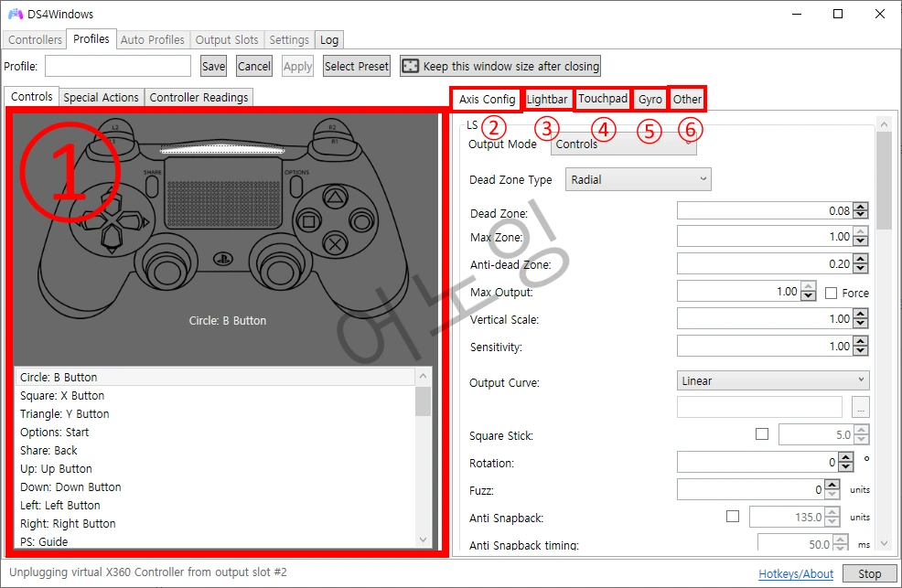Click the OPTIONS button on the controller diagram

click(x=296, y=186)
